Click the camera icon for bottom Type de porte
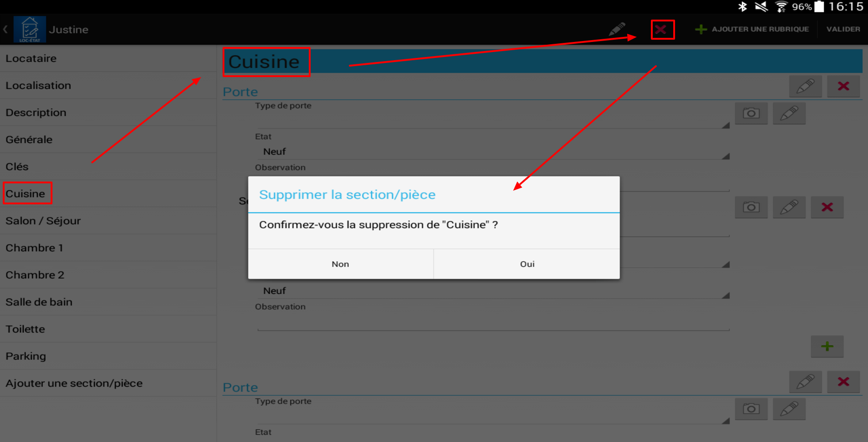This screenshot has height=442, width=868. coord(751,409)
